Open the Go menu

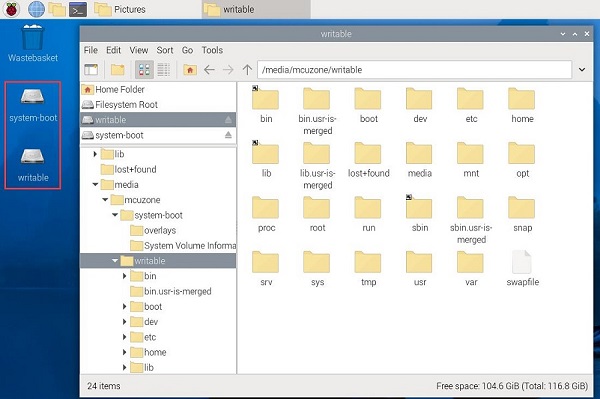pyautogui.click(x=187, y=50)
